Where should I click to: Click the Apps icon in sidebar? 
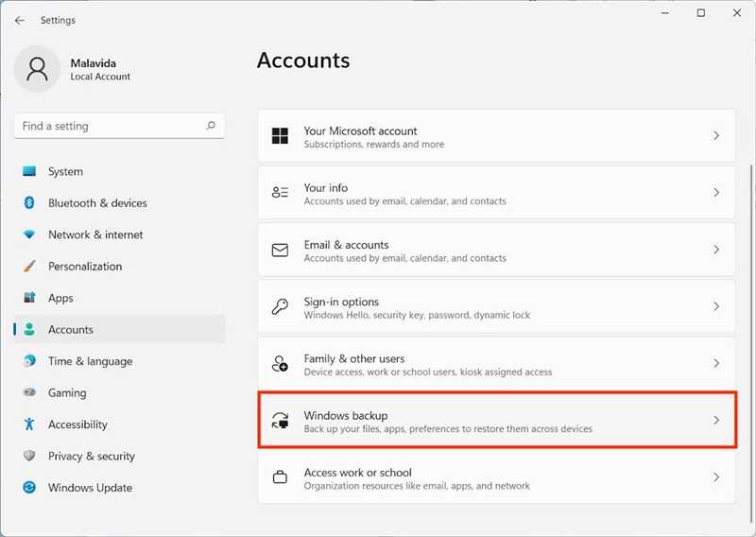pos(29,298)
